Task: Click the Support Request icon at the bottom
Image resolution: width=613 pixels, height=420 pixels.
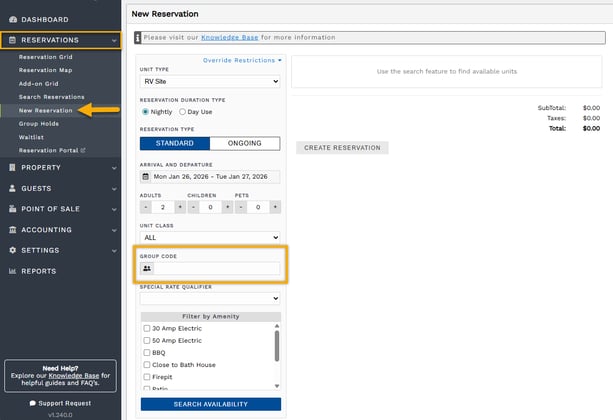Action: coord(32,402)
